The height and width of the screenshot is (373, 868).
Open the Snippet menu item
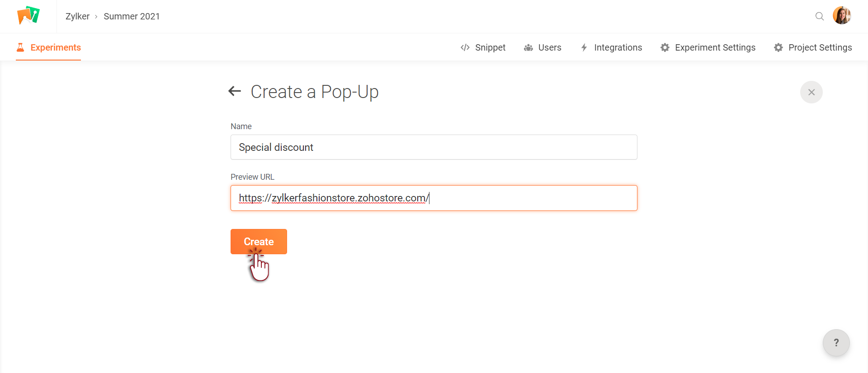(x=483, y=47)
